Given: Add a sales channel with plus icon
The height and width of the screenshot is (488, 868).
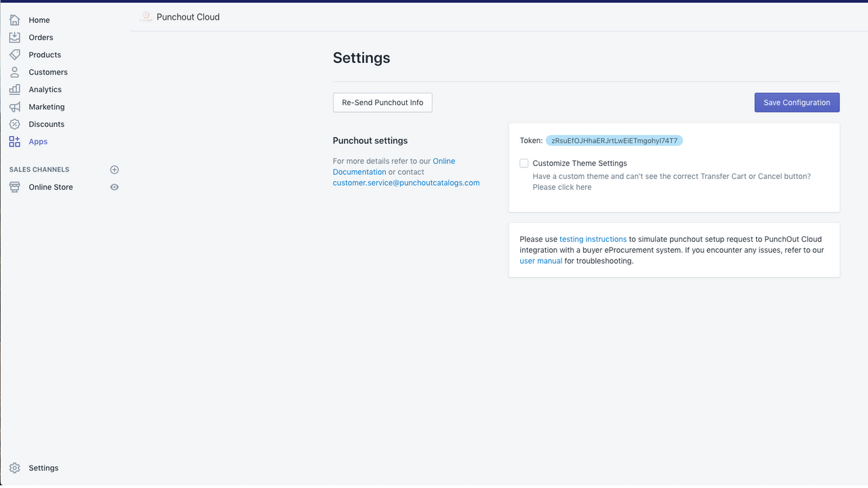Looking at the screenshot, I should pos(115,169).
